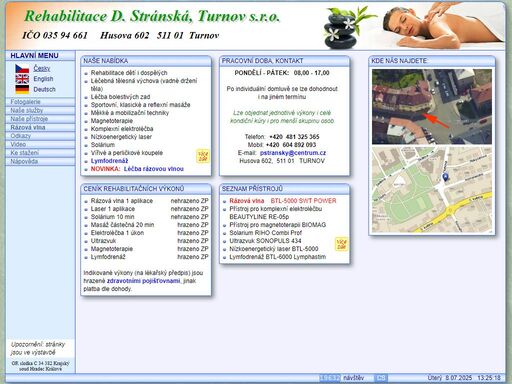Open Rázová vlna menu item
This screenshot has width=512, height=384.
tap(40, 127)
